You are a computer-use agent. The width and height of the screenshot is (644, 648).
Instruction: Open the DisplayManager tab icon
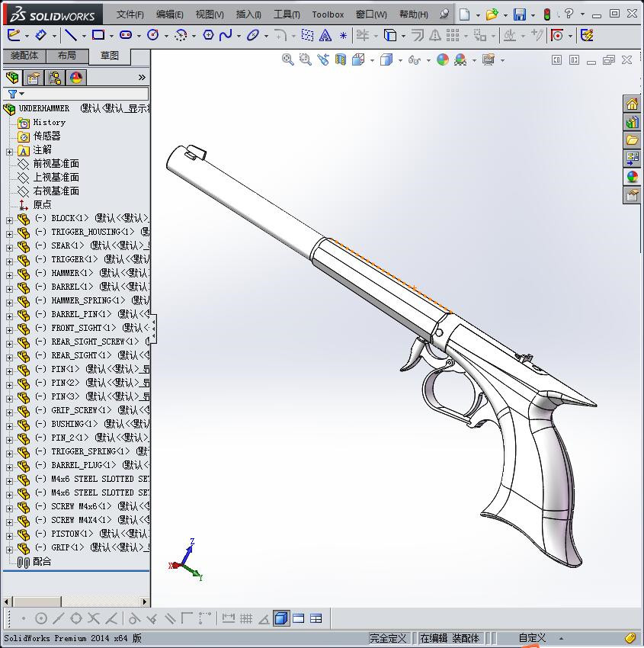76,77
